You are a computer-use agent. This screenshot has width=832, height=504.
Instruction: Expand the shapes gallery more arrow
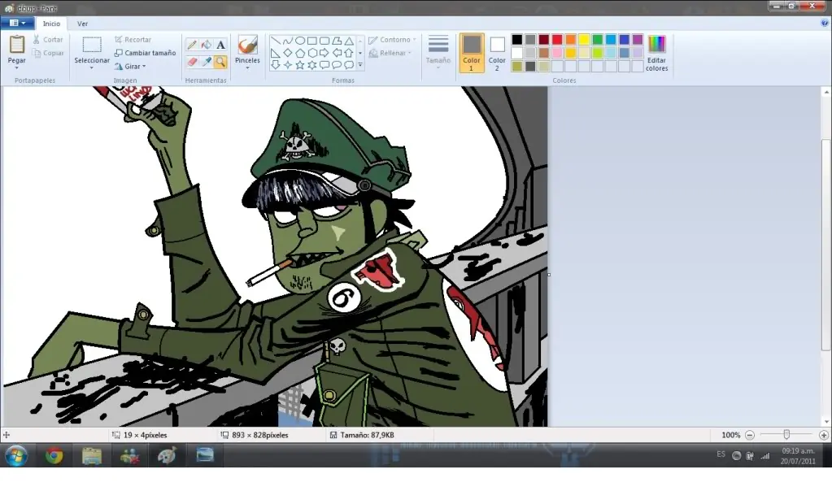click(x=360, y=65)
